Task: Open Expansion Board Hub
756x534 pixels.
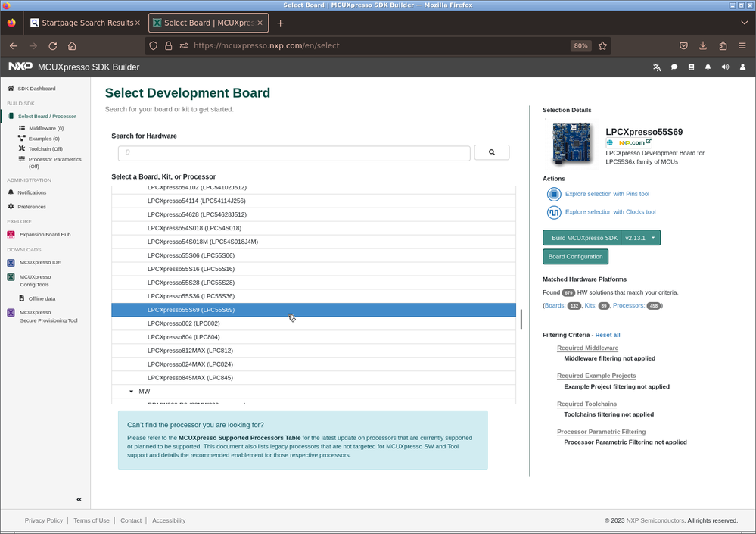Action: coord(39,235)
